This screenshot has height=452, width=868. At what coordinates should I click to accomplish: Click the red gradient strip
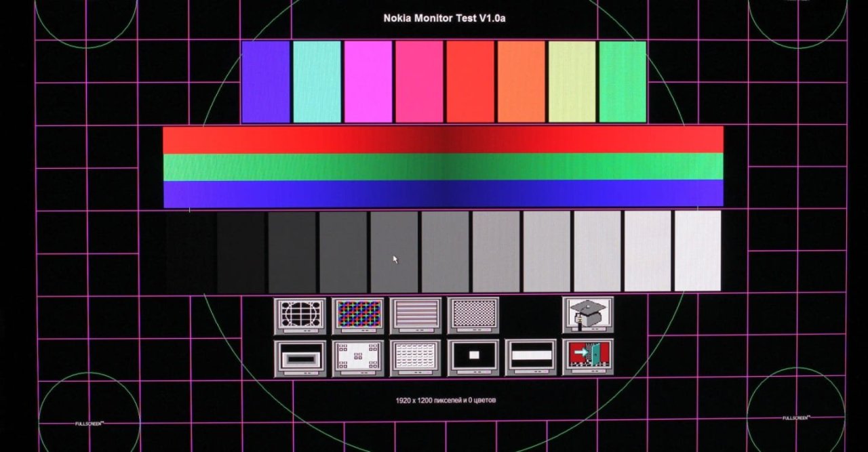pos(443,140)
